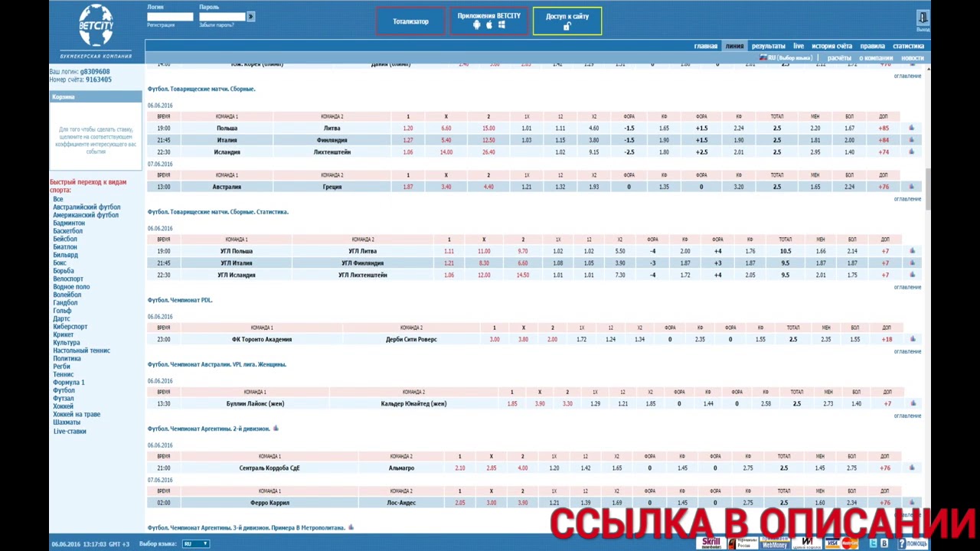Screen dimensions: 980x551
Task: Open Live-ставки in sidebar
Action: pos(70,432)
